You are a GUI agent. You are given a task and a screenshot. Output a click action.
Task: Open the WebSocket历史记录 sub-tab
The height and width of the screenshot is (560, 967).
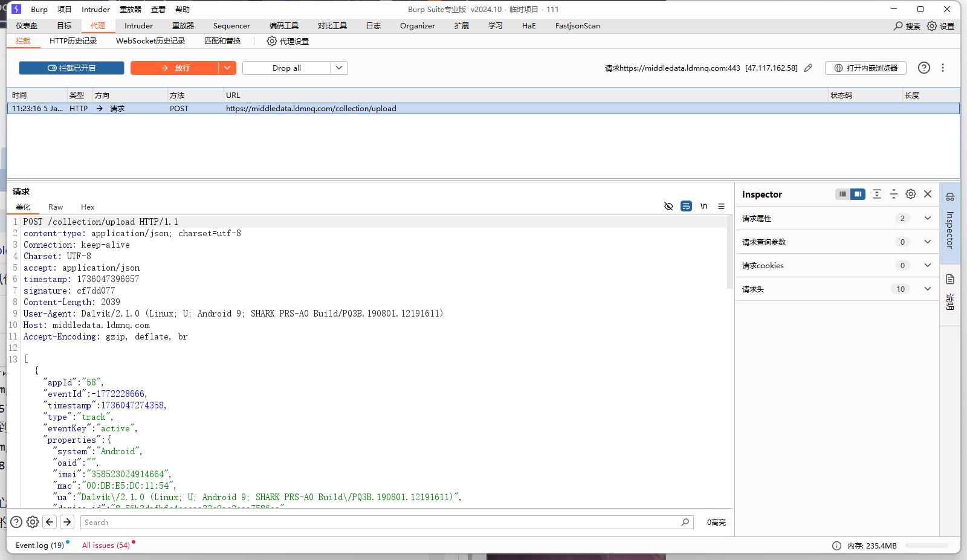tap(150, 41)
